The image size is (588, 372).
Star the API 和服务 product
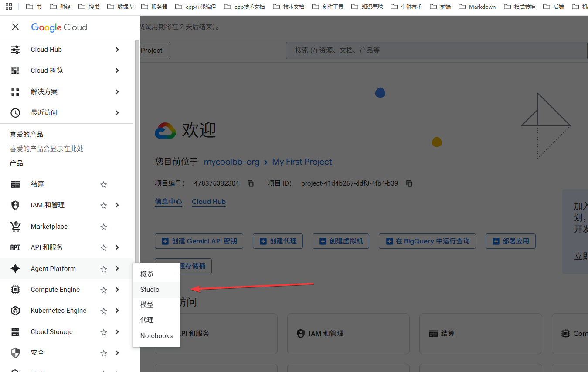point(104,247)
